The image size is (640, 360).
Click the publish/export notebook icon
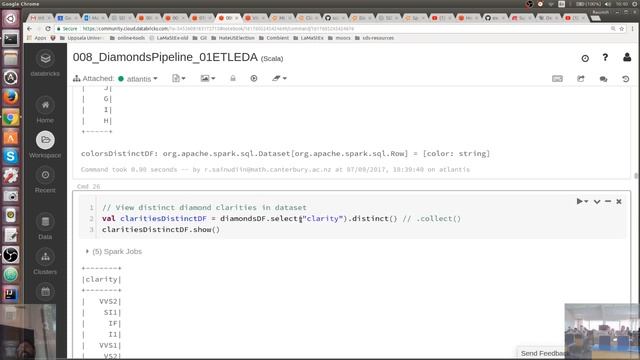[x=580, y=79]
